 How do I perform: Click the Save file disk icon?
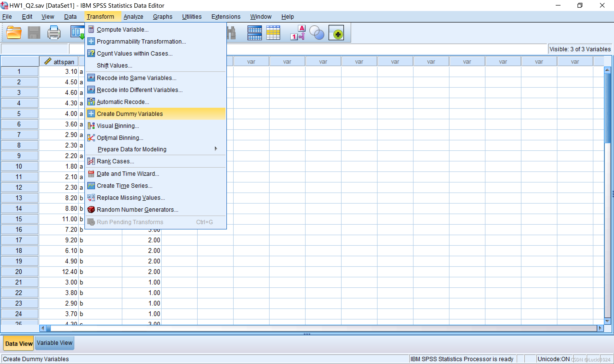(x=34, y=33)
